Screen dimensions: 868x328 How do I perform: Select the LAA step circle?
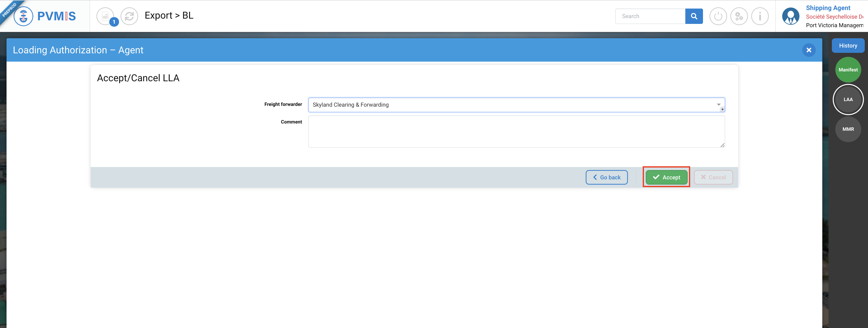coord(848,100)
